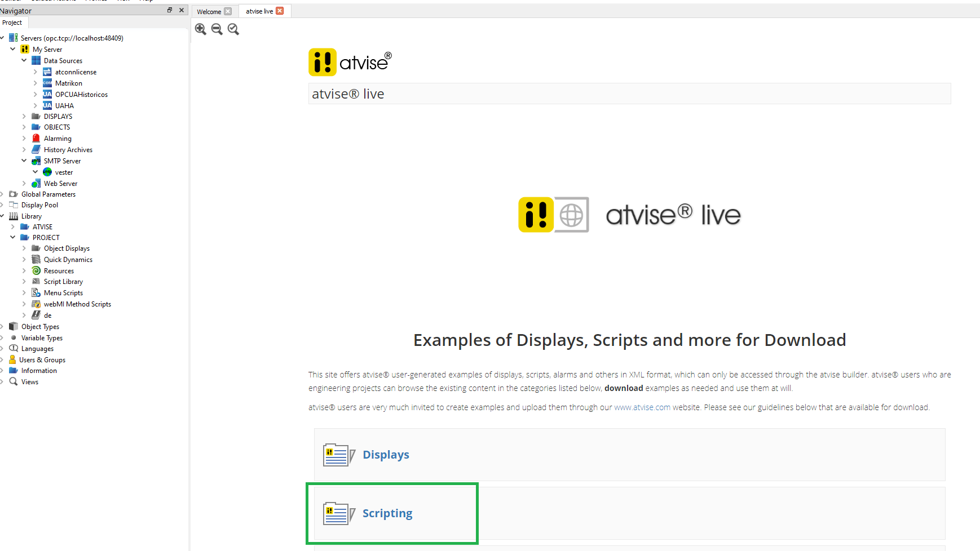Close the Welcome tab
Screen dimensions: 980x551
228,11
